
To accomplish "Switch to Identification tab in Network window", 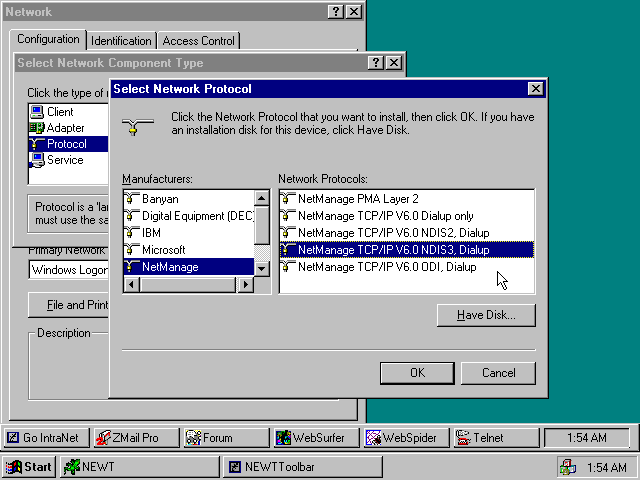I will point(121,41).
